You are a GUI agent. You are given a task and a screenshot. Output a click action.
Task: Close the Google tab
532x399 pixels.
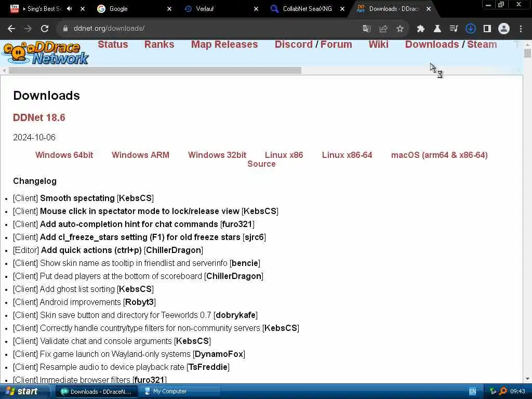tap(169, 9)
